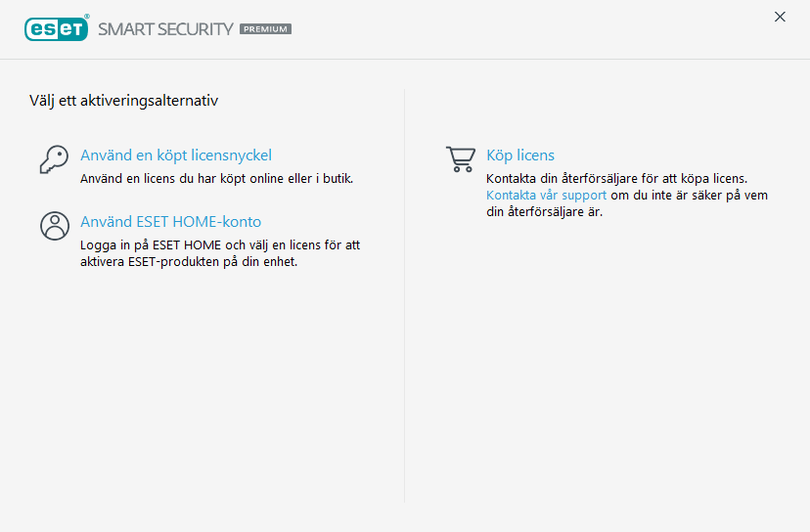This screenshot has width=810, height=532.
Task: Click the 'Logga in på ESET HOME' description line
Action: (x=220, y=245)
